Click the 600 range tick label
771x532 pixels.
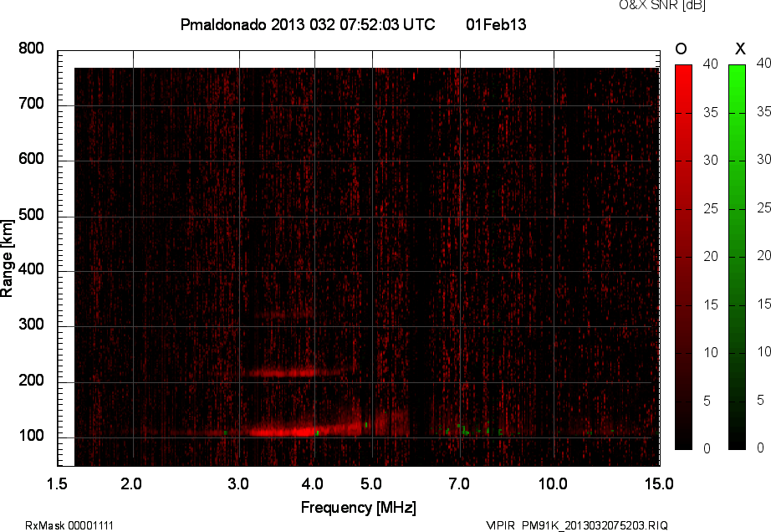[x=31, y=159]
